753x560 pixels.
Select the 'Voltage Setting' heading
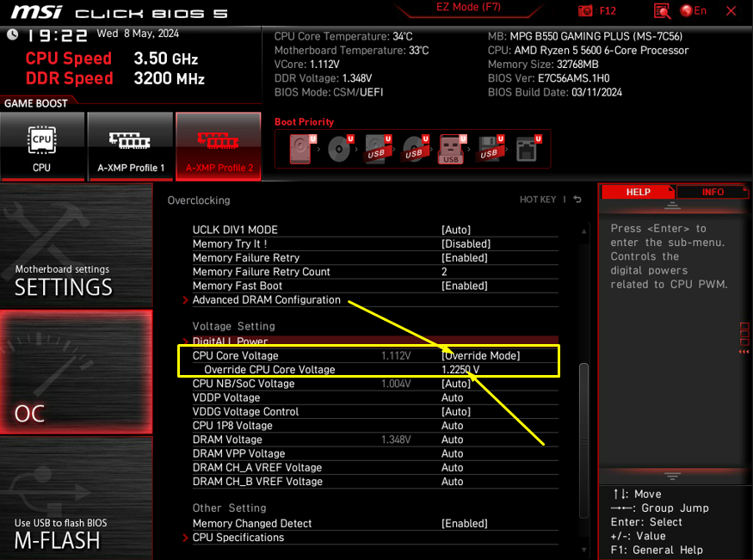coord(233,326)
